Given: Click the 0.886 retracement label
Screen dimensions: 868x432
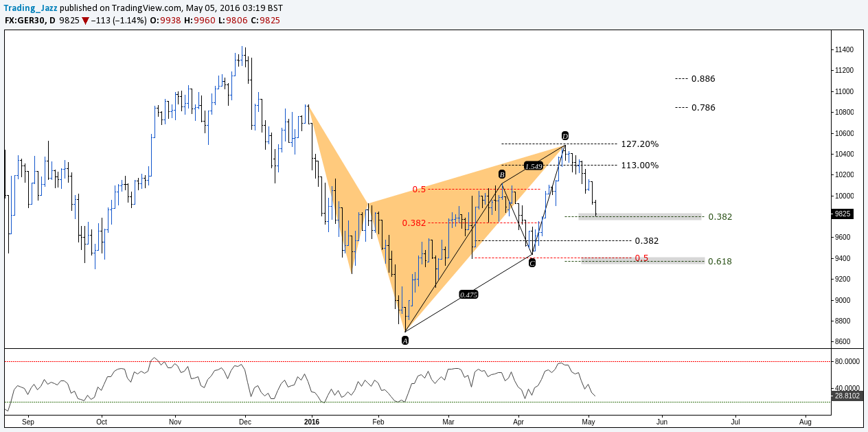Looking at the screenshot, I should point(703,79).
